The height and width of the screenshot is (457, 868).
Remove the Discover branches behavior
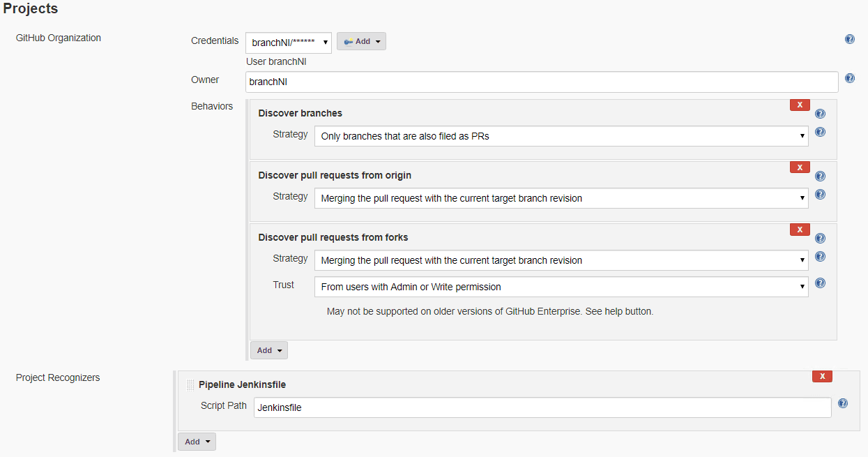click(x=799, y=104)
